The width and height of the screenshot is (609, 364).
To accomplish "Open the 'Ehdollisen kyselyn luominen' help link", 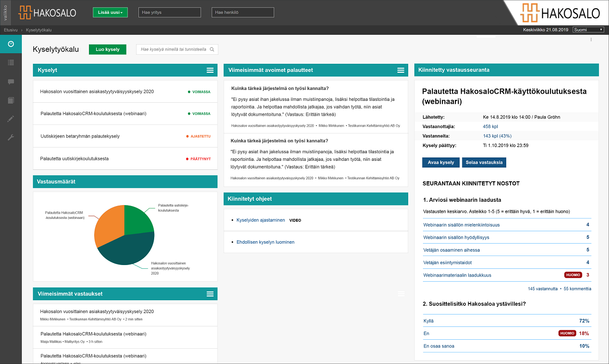I will click(265, 242).
